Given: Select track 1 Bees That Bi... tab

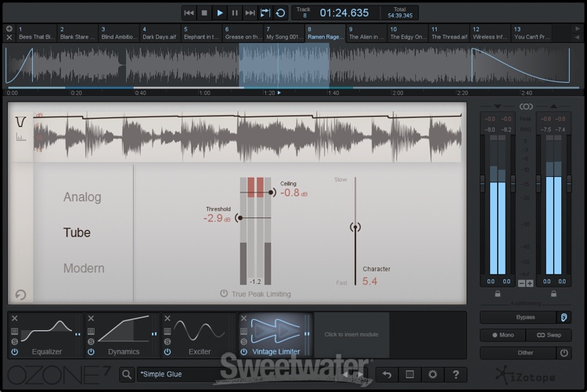Looking at the screenshot, I should (x=36, y=34).
